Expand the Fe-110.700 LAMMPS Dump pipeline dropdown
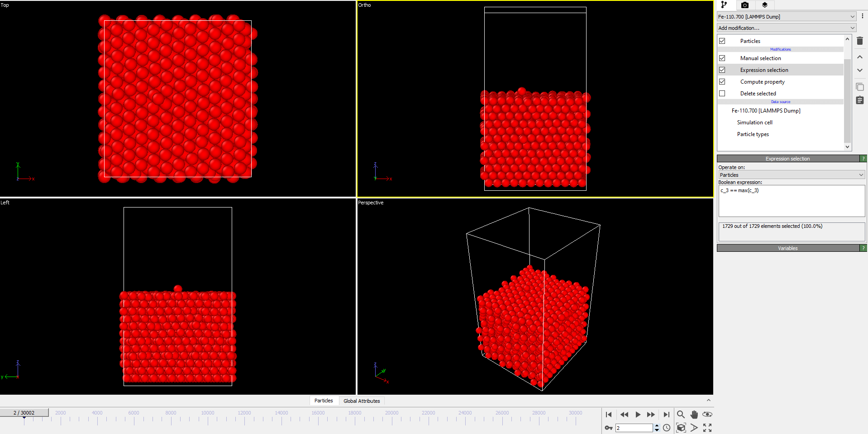The height and width of the screenshot is (434, 868). [787, 17]
